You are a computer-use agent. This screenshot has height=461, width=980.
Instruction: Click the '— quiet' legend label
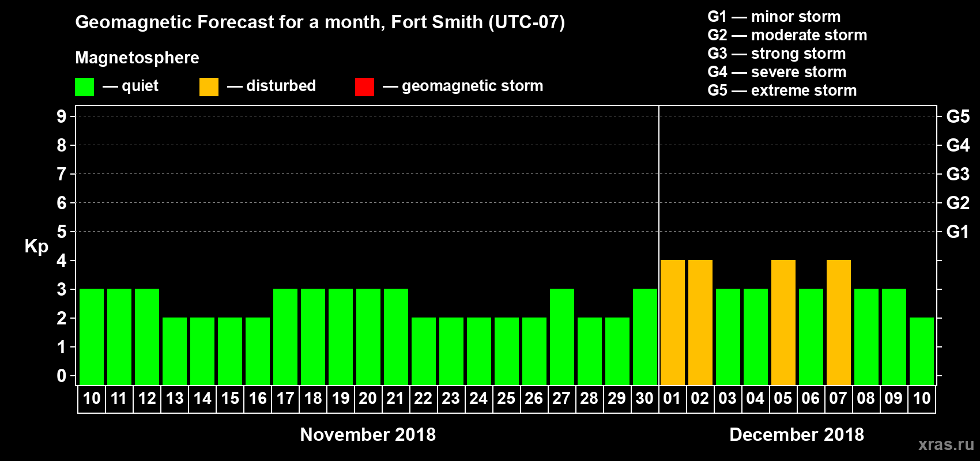coord(131,86)
